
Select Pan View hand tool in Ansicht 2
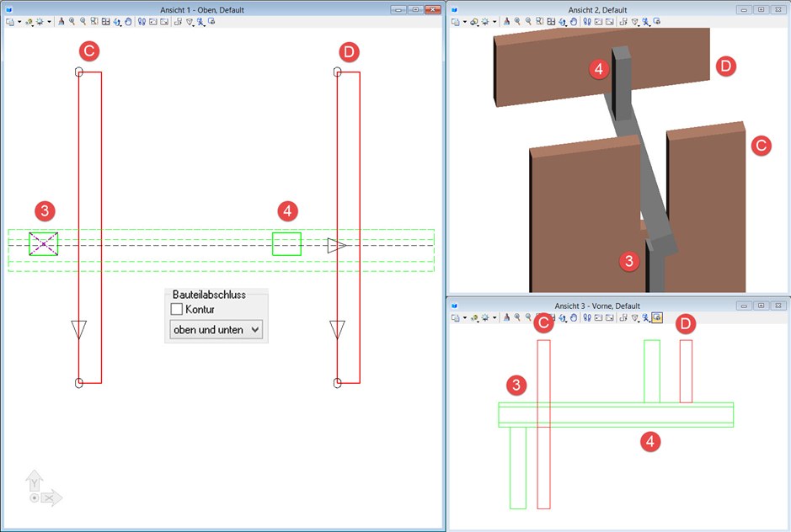(573, 22)
